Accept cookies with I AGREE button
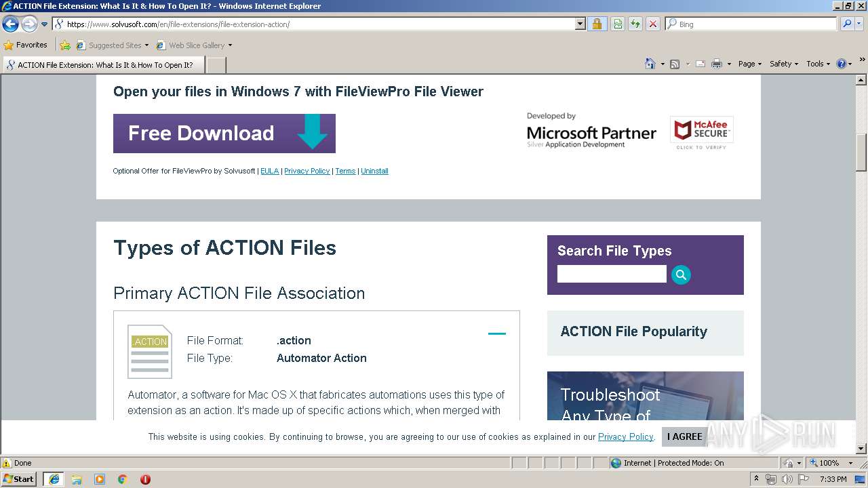 685,436
